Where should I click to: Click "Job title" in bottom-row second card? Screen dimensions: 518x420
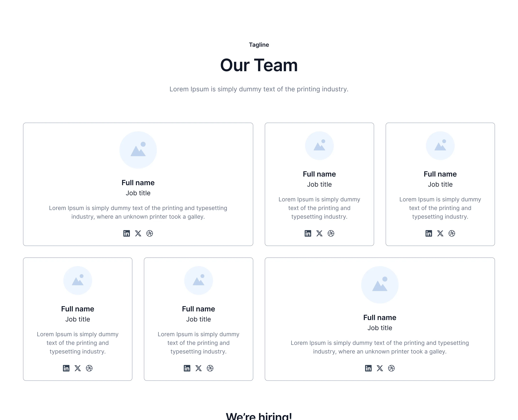point(199,319)
